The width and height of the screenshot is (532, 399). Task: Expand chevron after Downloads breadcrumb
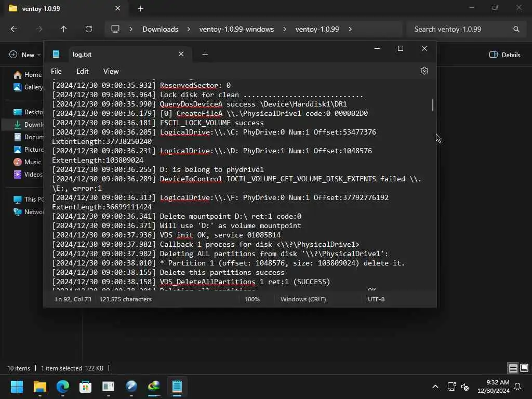189,29
